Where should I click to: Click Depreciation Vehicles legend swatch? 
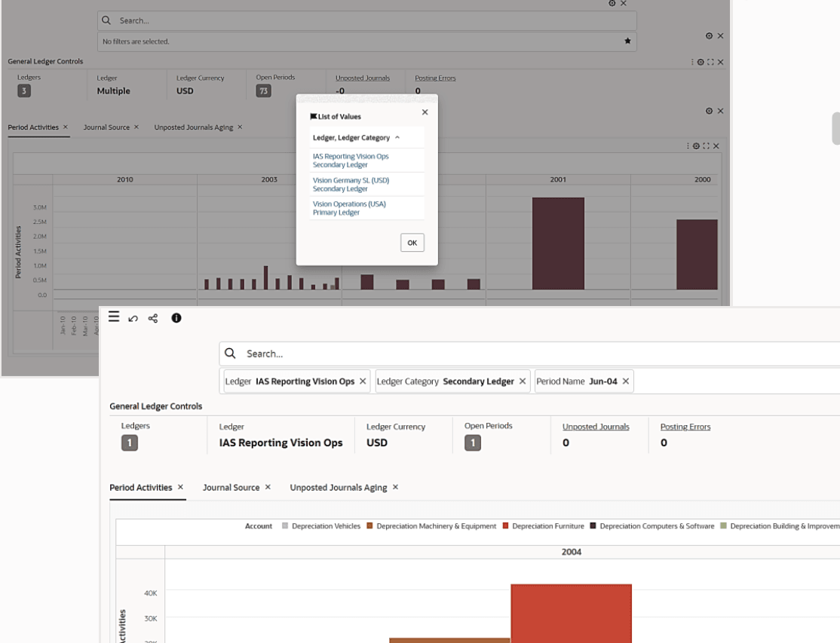pyautogui.click(x=285, y=525)
